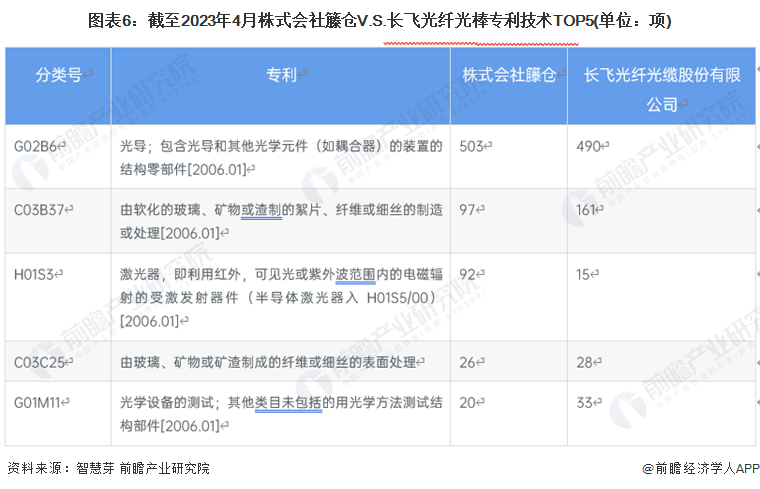Click the @前瞻经济学人APP watermark
Screen dimensions: 760x489
700,468
